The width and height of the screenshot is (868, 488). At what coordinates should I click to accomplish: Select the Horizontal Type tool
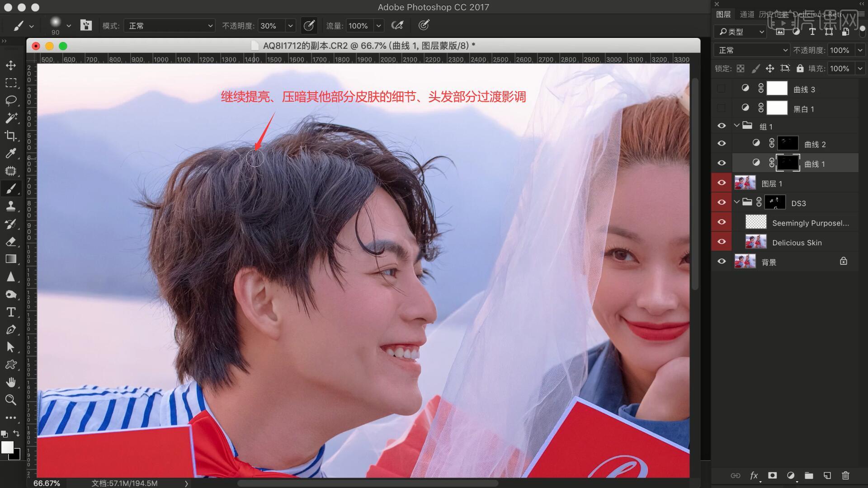pyautogui.click(x=11, y=312)
